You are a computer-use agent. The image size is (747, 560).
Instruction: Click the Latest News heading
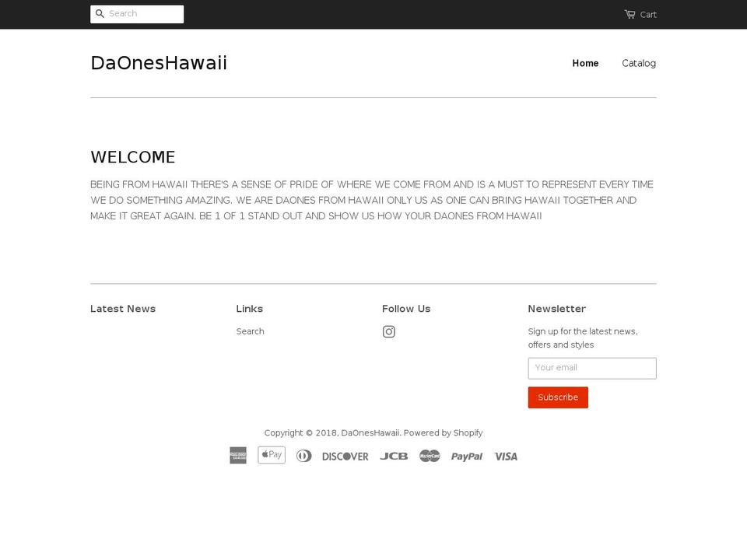[123, 309]
